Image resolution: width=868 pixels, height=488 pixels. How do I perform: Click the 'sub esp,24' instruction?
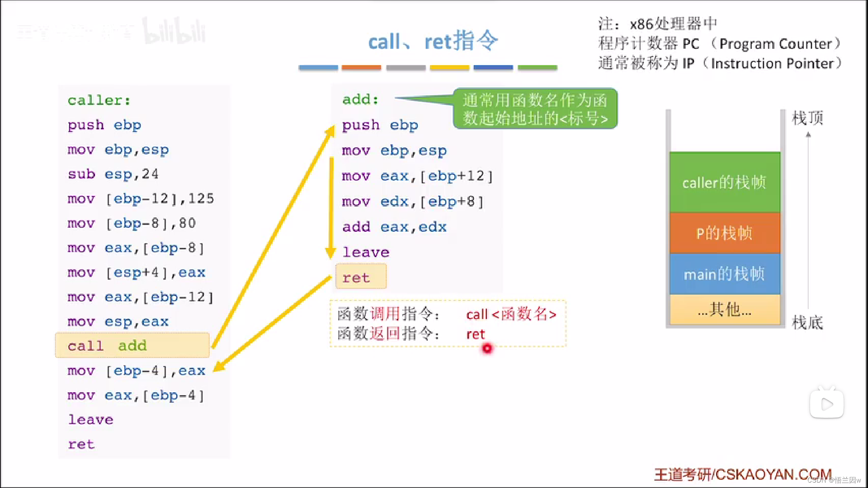tap(113, 174)
